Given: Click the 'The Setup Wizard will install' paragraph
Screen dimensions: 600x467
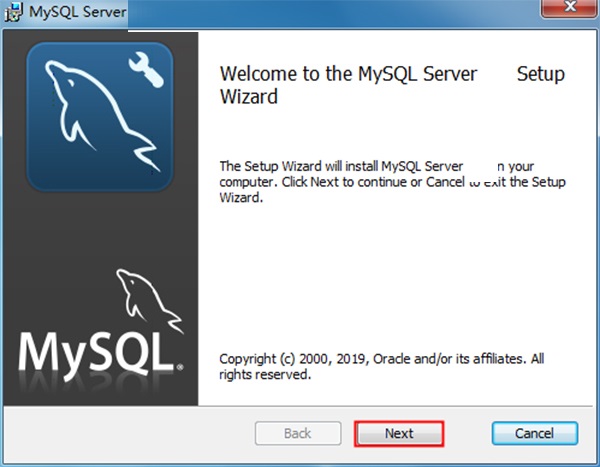Looking at the screenshot, I should point(392,182).
